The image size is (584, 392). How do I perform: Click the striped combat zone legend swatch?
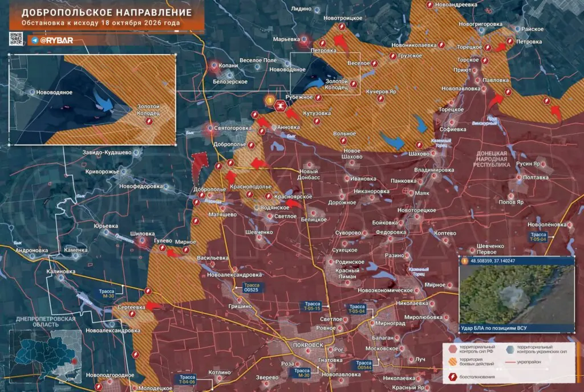pyautogui.click(x=453, y=361)
